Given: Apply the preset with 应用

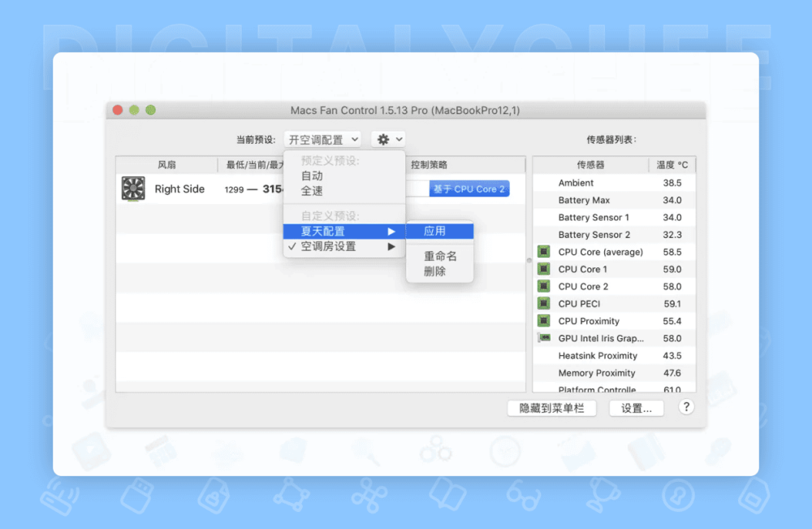Looking at the screenshot, I should pyautogui.click(x=439, y=231).
